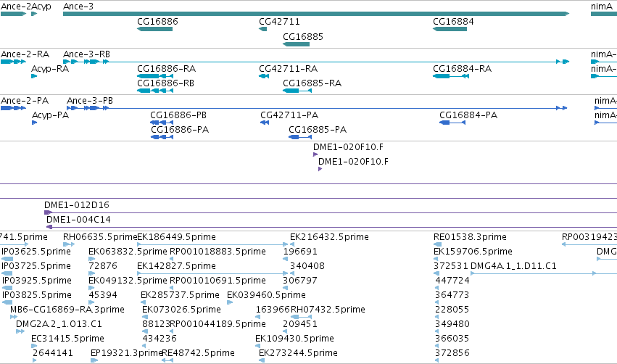Click the CG42711-RA transcript
Viewport: 617px width, 364px height.
264,76
